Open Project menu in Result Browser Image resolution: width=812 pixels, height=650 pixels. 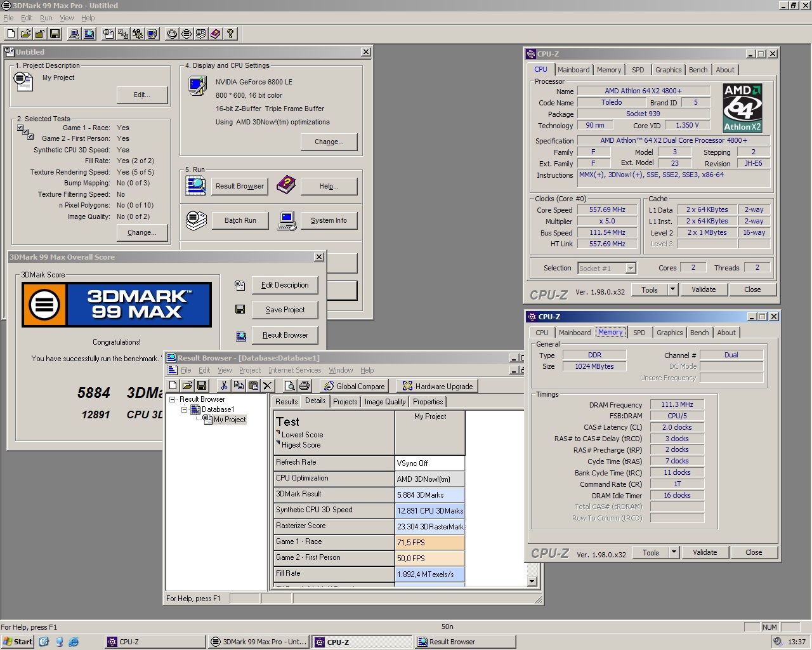point(250,370)
